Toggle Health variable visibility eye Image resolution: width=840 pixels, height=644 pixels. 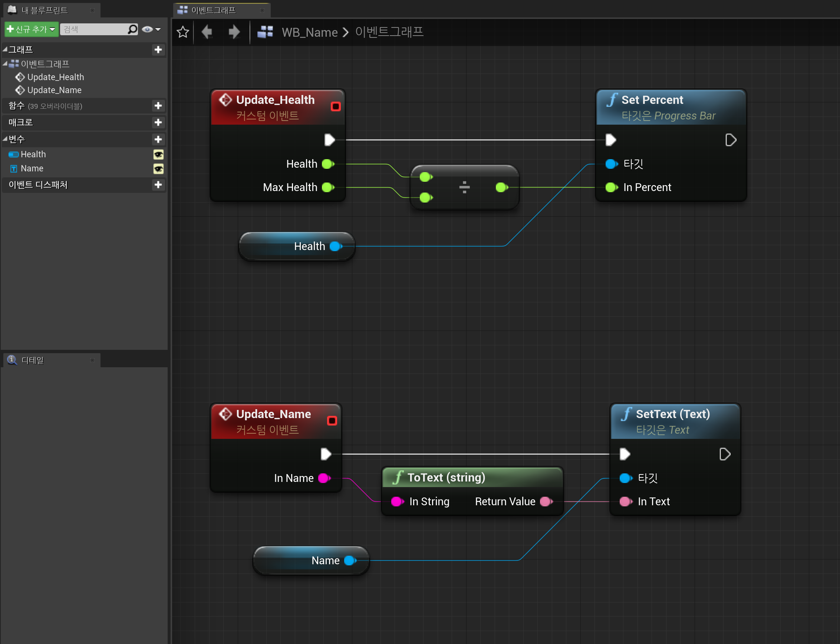(158, 154)
